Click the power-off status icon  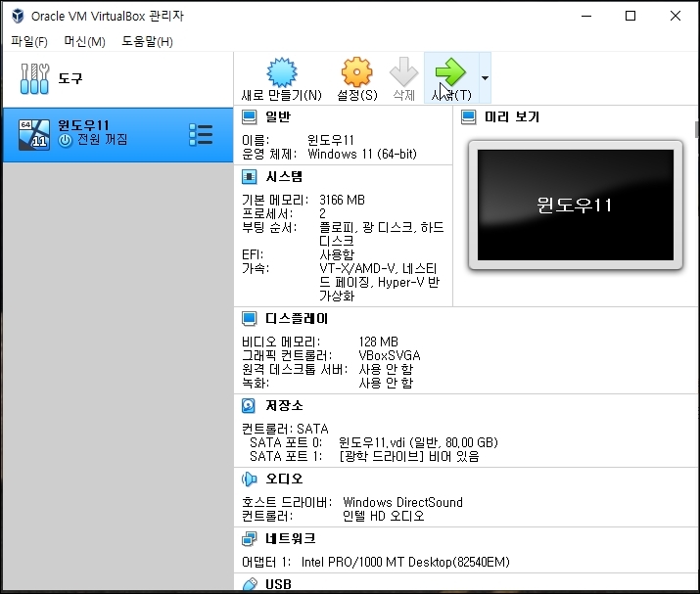point(66,141)
